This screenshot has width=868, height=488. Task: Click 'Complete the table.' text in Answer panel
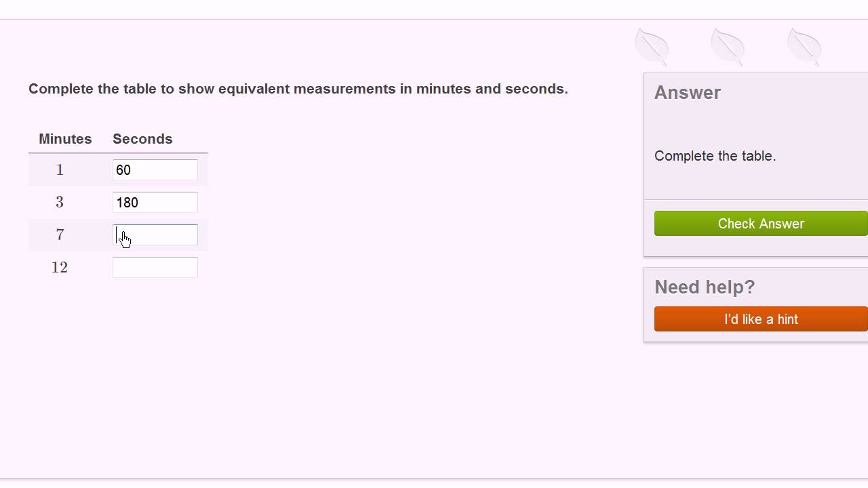[715, 156]
